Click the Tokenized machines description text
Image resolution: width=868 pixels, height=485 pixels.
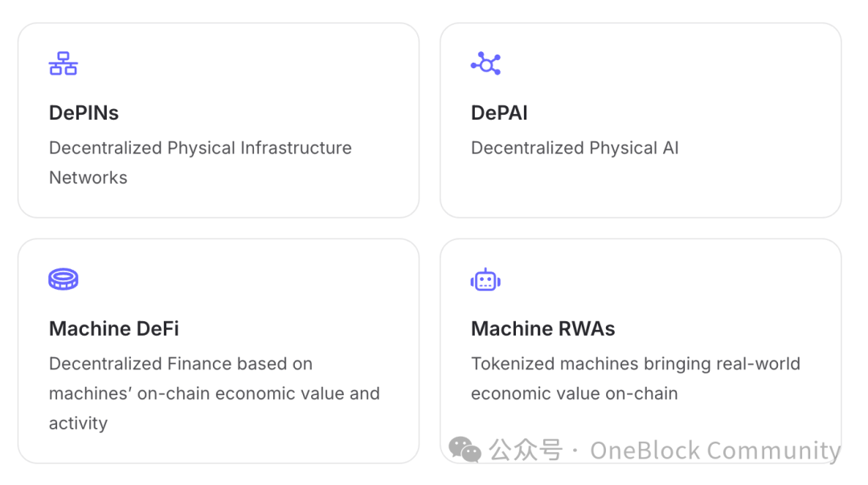tap(636, 378)
